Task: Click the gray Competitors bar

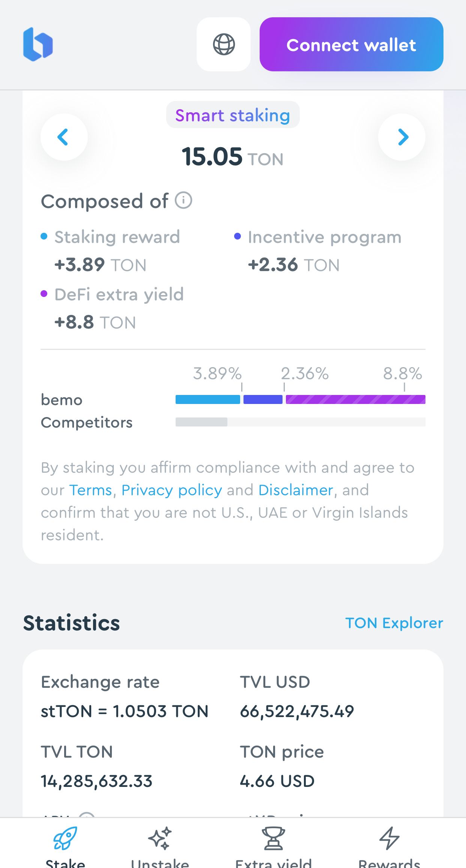Action: coord(201,422)
